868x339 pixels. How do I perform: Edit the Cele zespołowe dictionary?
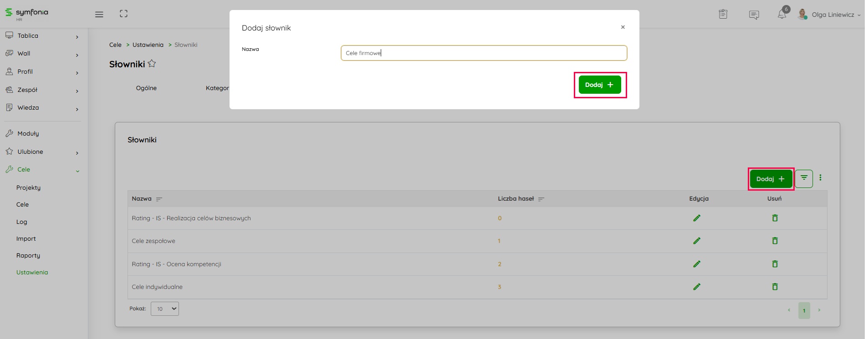696,241
